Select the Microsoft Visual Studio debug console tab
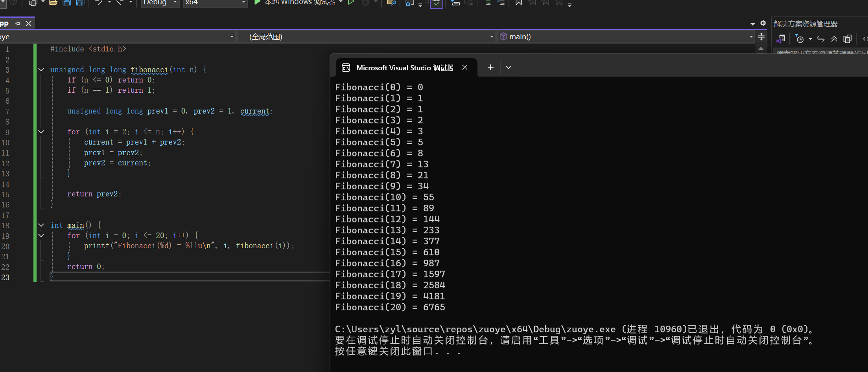Image resolution: width=868 pixels, height=372 pixels. [x=406, y=68]
